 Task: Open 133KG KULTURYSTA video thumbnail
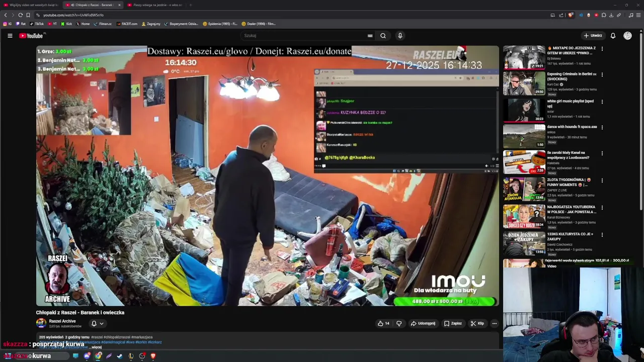524,243
